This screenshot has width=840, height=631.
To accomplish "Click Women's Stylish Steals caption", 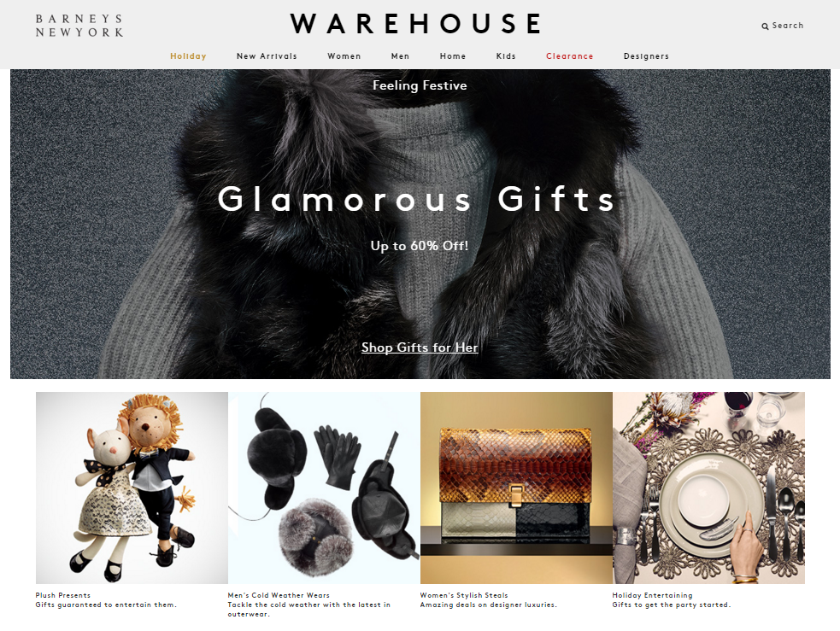I will (x=464, y=595).
